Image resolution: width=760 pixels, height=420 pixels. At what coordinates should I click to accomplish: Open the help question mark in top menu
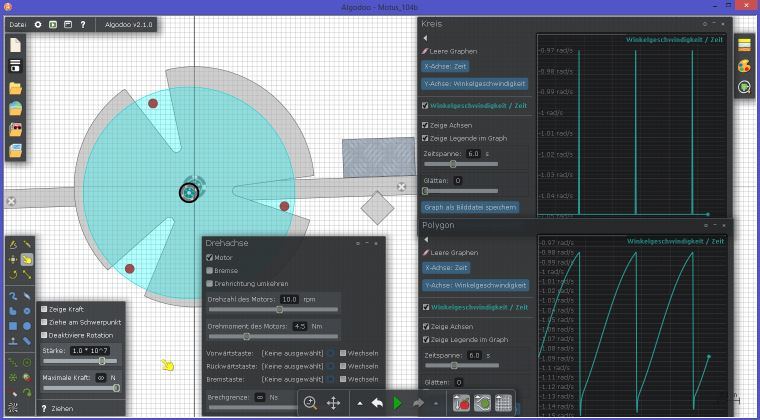(83, 24)
